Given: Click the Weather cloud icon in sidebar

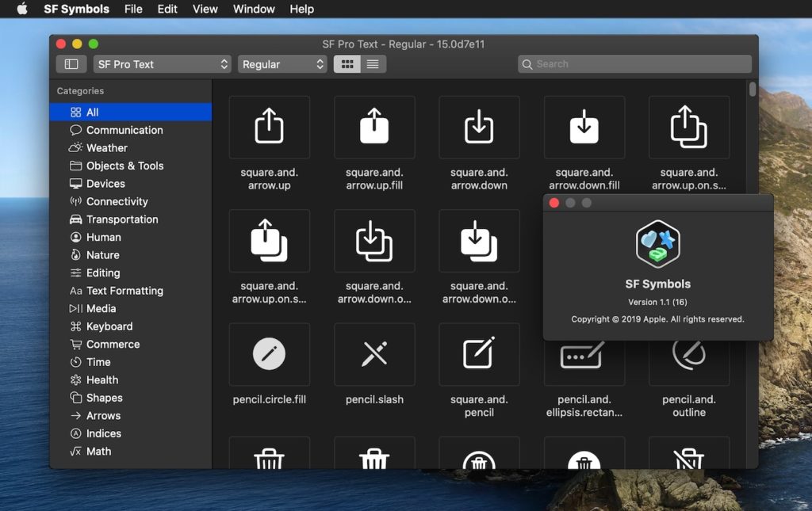Looking at the screenshot, I should coord(75,147).
